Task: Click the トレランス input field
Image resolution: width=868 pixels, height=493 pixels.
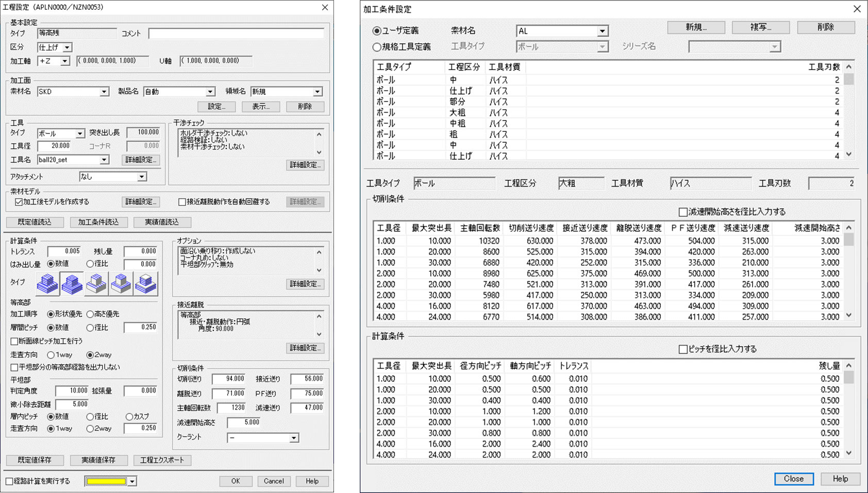Action: (x=64, y=251)
